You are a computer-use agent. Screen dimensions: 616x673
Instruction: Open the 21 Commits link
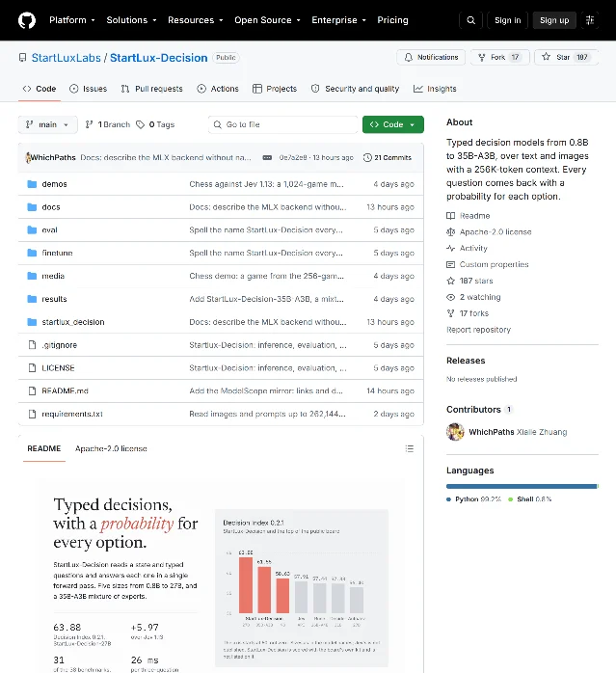pos(388,157)
